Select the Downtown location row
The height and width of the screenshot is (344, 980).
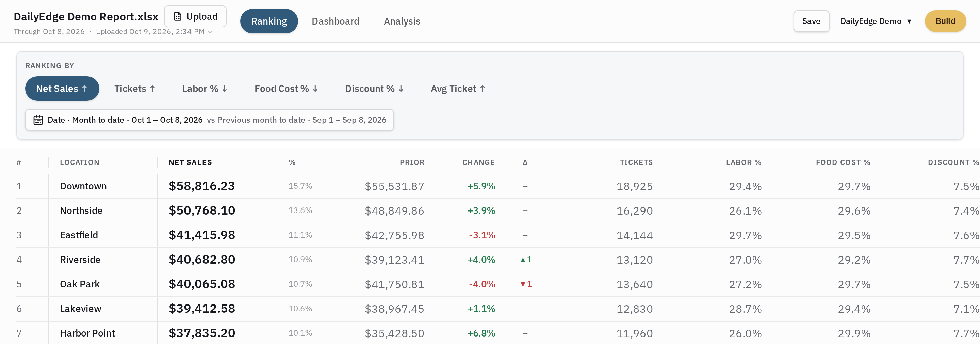498,186
